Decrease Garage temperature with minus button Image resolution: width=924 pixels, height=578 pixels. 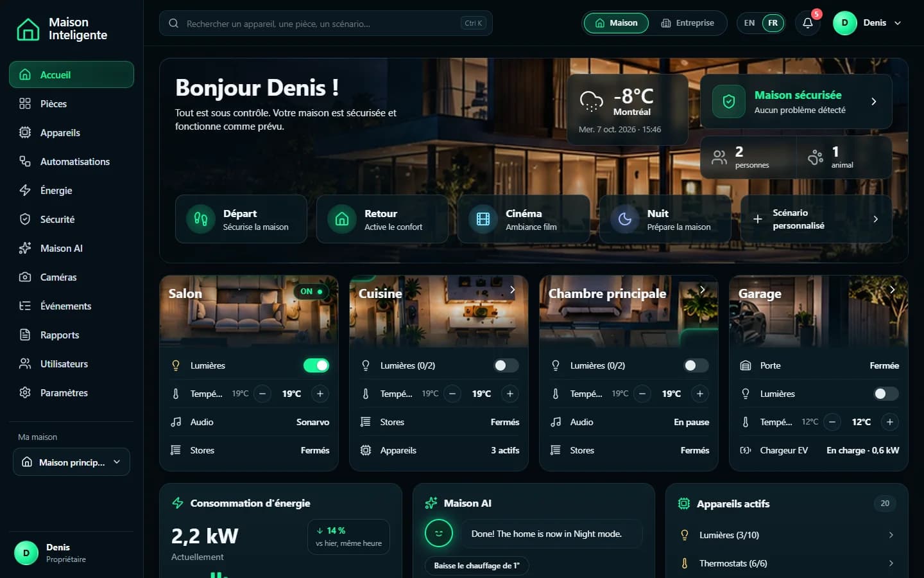coord(832,422)
